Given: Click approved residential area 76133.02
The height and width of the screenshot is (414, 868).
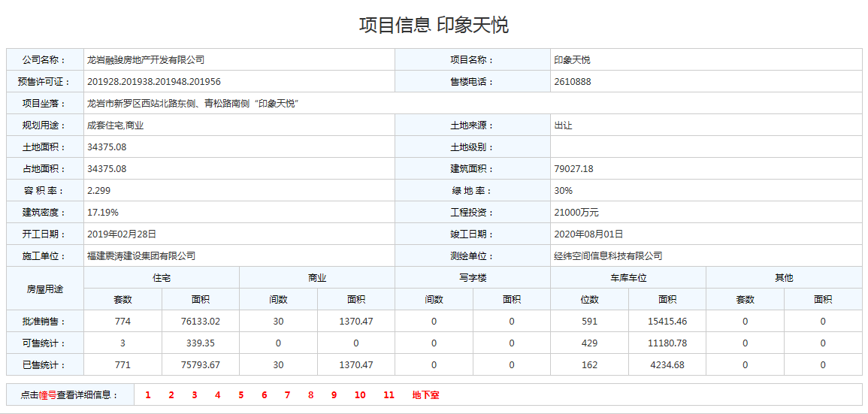Looking at the screenshot, I should pyautogui.click(x=201, y=322).
